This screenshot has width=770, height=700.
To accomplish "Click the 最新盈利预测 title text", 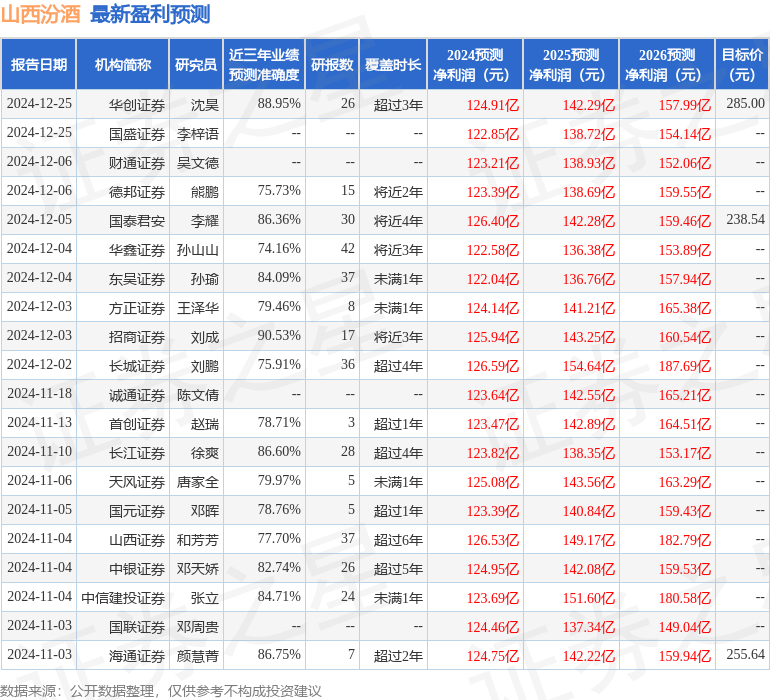I will [x=150, y=14].
